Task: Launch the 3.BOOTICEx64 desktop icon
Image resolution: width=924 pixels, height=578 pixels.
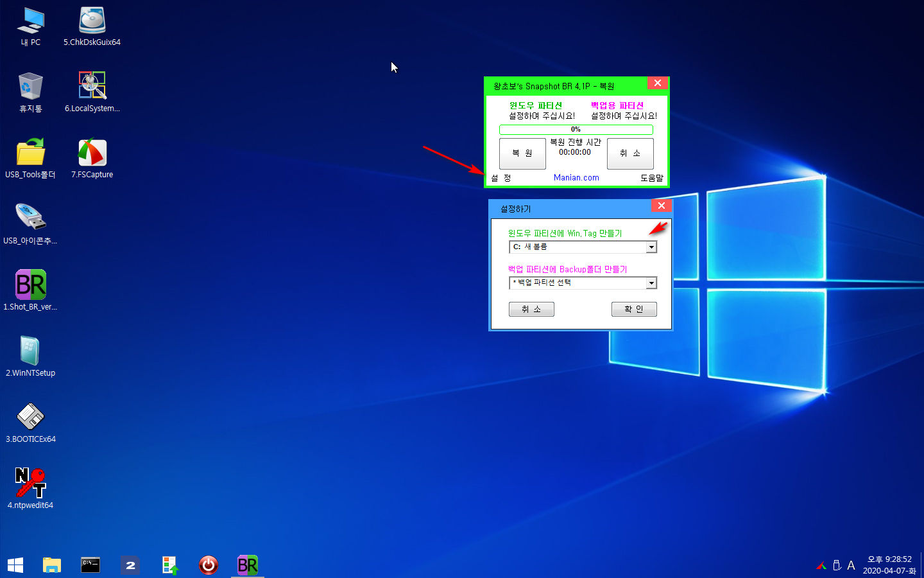Action: 30,423
